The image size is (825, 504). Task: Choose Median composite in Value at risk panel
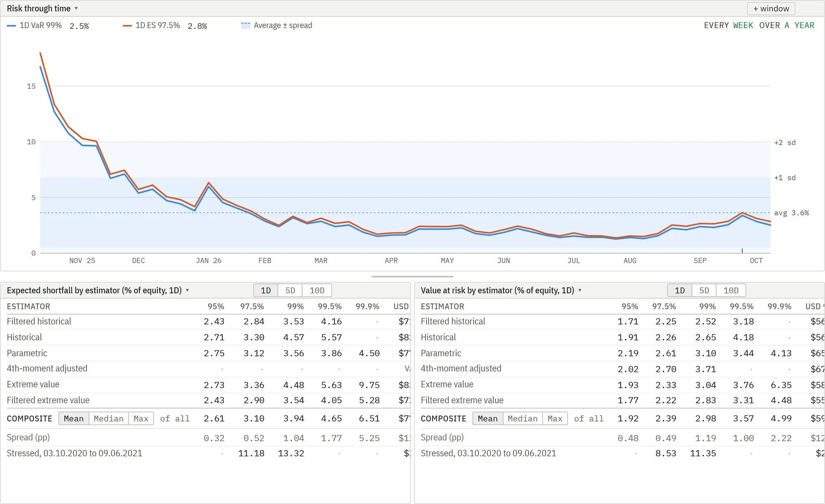[x=523, y=419]
